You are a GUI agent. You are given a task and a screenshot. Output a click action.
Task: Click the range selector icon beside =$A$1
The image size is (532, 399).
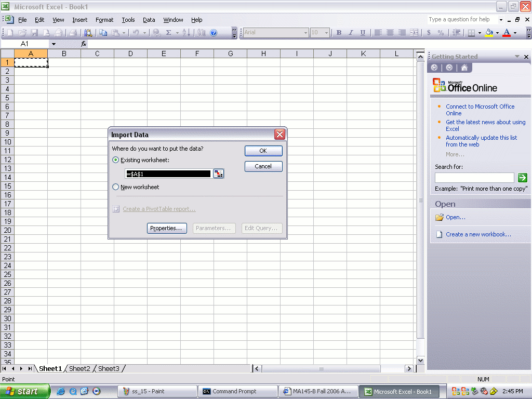218,174
